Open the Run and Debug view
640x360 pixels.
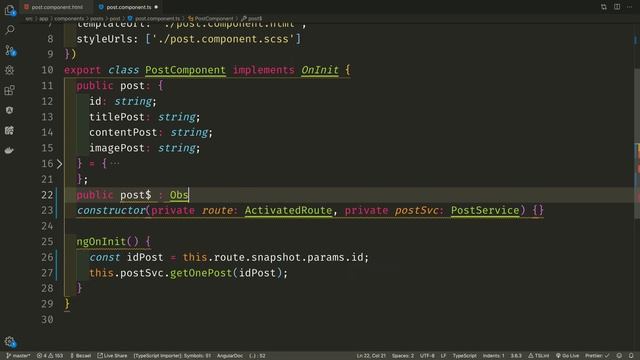click(10, 70)
